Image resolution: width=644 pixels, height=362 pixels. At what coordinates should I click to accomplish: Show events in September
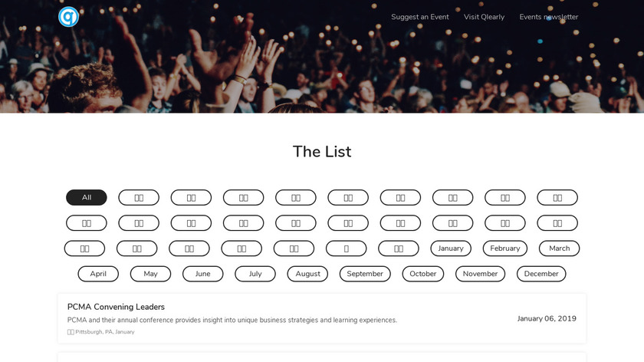(365, 274)
